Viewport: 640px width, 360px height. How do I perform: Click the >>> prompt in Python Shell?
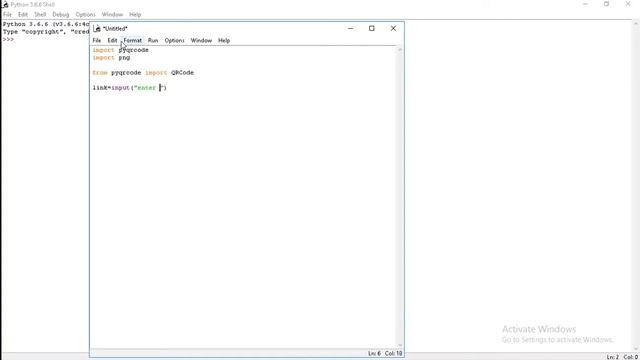8,39
